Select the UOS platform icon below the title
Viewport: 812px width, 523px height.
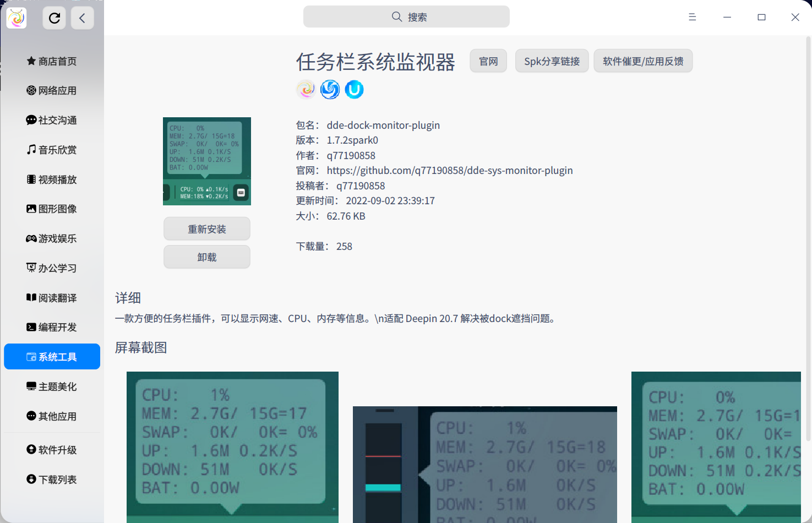(354, 89)
